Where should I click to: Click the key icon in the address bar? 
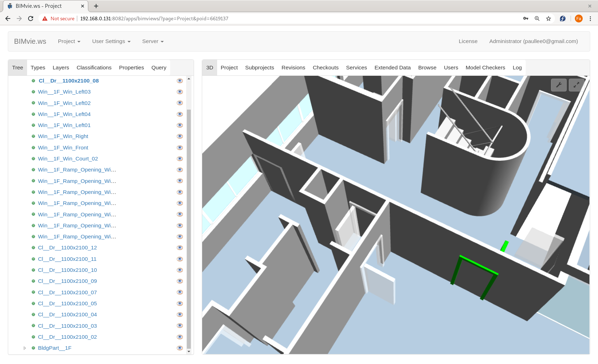(526, 19)
